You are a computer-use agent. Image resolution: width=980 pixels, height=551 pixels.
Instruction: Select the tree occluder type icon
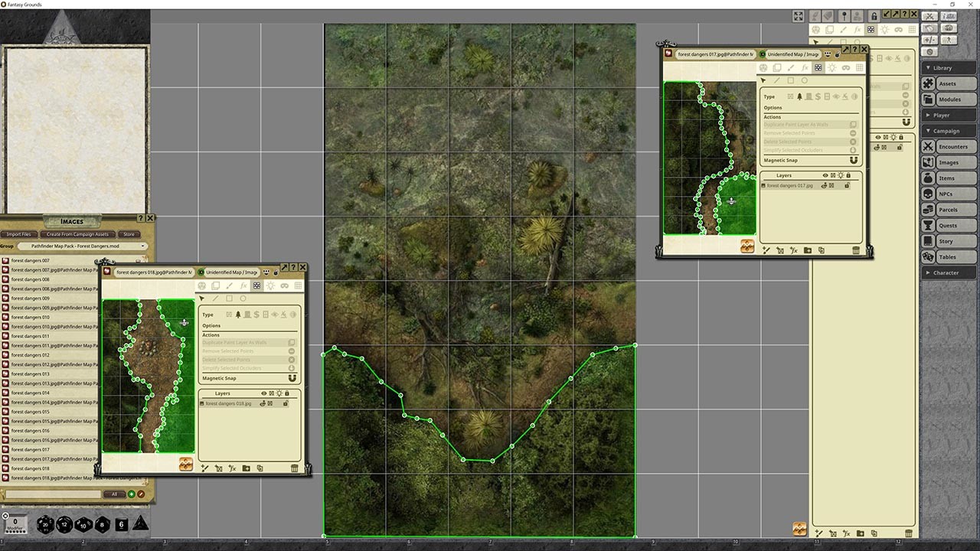[238, 315]
